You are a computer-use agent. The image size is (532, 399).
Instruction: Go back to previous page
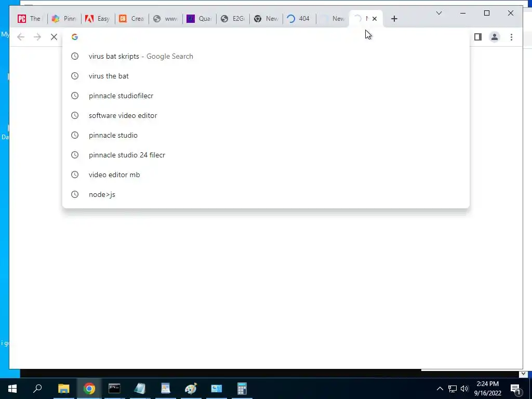[x=21, y=37]
